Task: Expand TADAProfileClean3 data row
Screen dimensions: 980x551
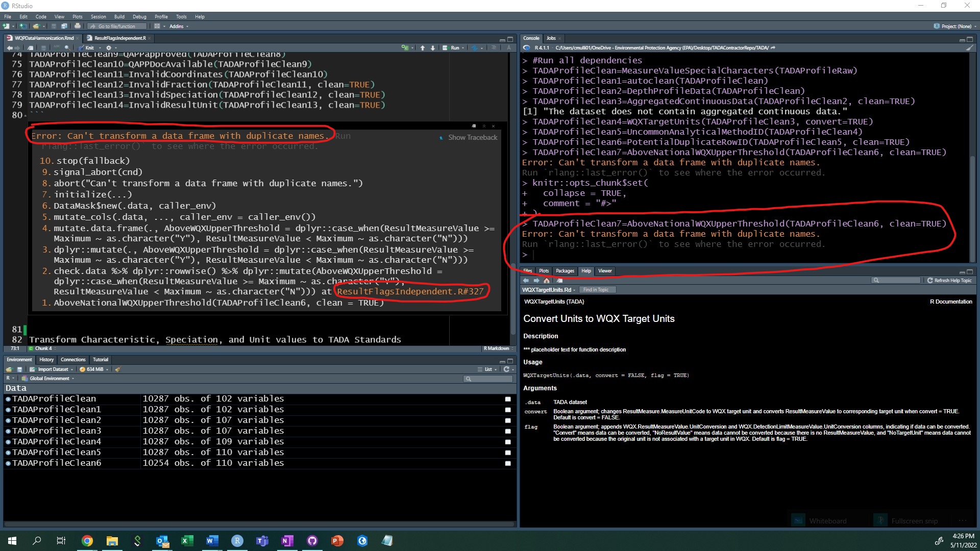Action: [8, 431]
